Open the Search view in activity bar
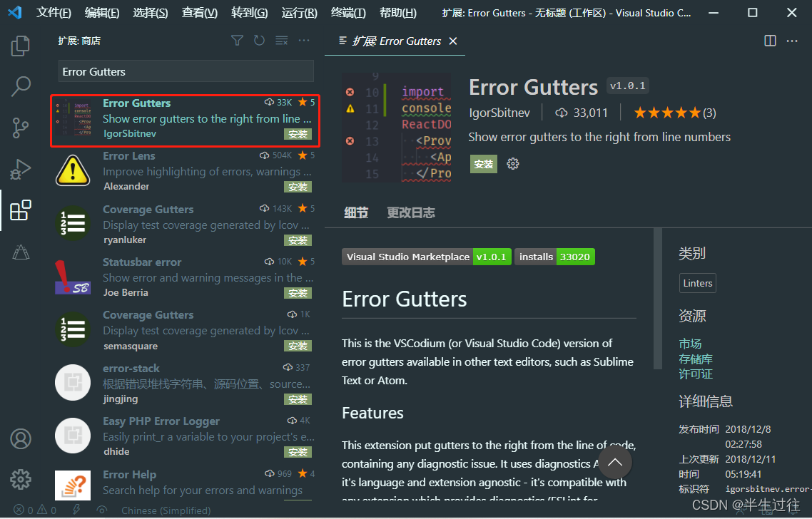The width and height of the screenshot is (812, 519). pos(20,86)
